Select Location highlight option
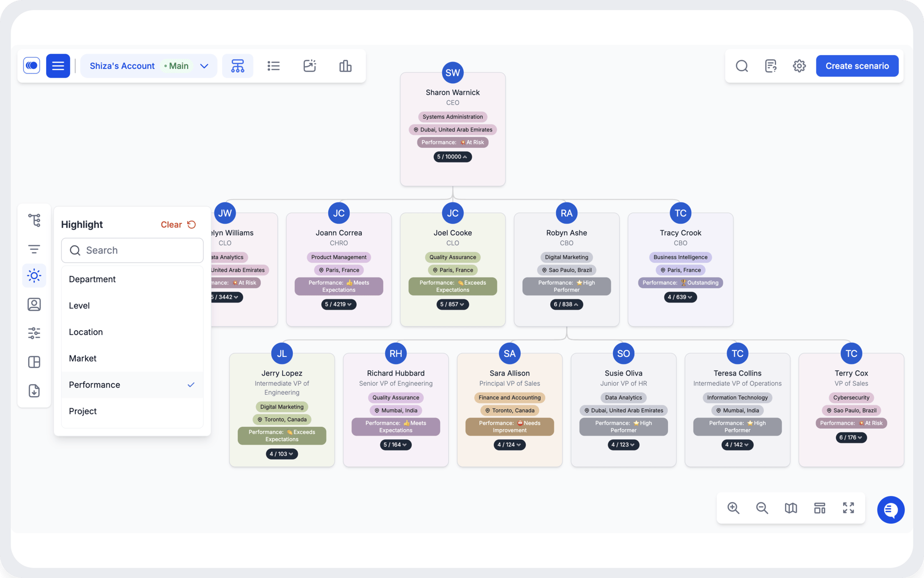This screenshot has height=578, width=924. tap(132, 332)
